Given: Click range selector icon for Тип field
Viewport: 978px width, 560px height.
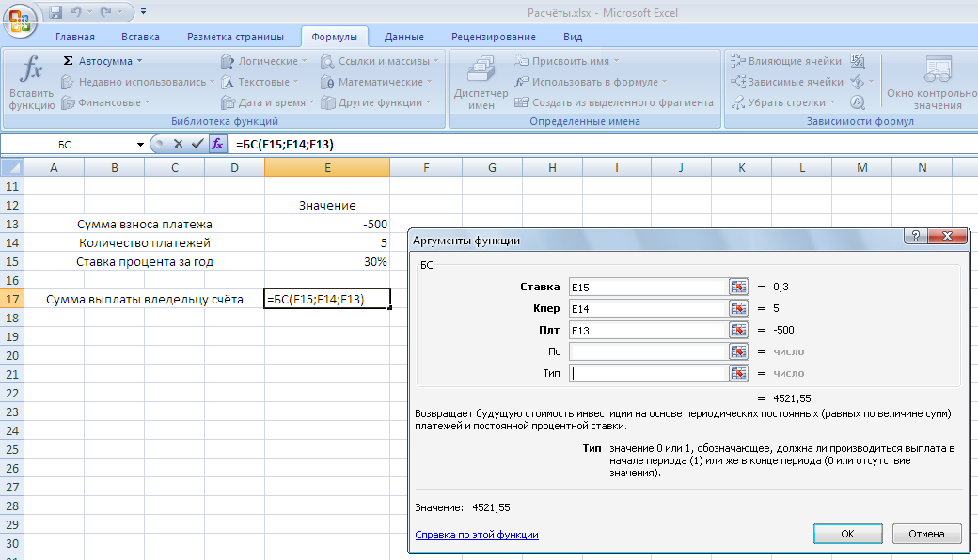Looking at the screenshot, I should click(738, 373).
